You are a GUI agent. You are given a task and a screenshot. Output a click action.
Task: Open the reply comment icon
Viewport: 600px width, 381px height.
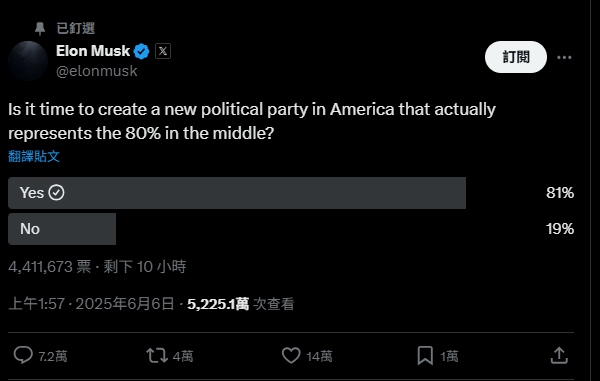(x=23, y=355)
